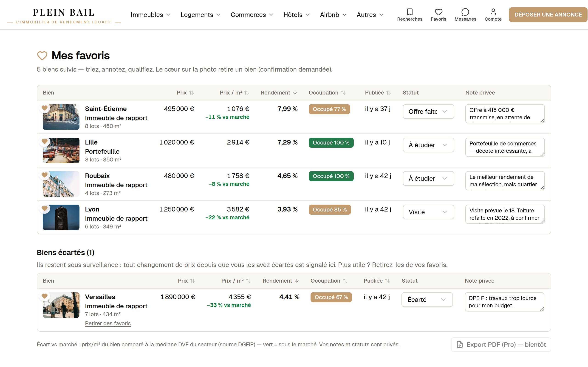This screenshot has height=367, width=588.
Task: Open Saint-Étienne statut dropdown Offre faite
Action: pos(428,111)
